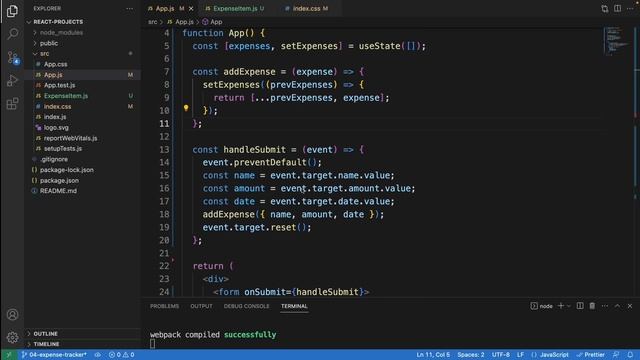Split the editor to the right
Viewport: 640px width, 360px height.
click(x=617, y=9)
